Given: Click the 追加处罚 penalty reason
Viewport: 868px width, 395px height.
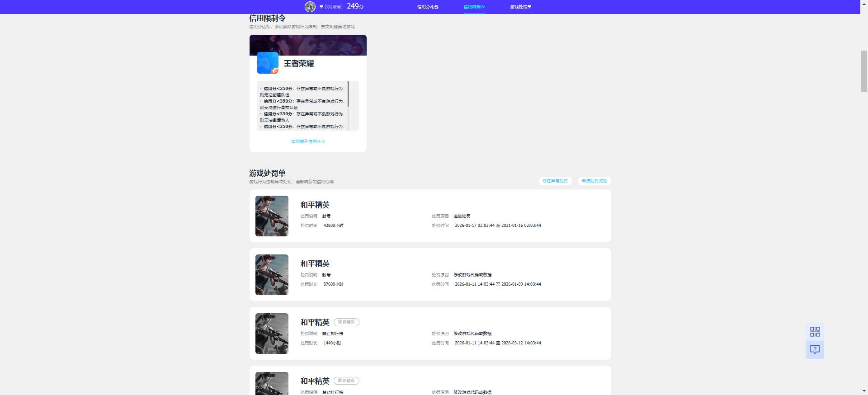Looking at the screenshot, I should pyautogui.click(x=462, y=216).
